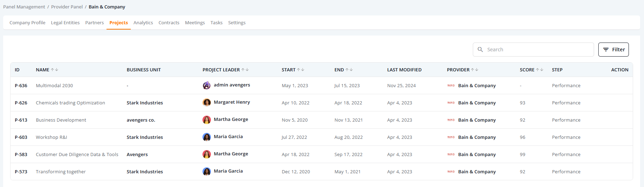Click the Business Unit column header
The image size is (644, 187).
tap(144, 70)
